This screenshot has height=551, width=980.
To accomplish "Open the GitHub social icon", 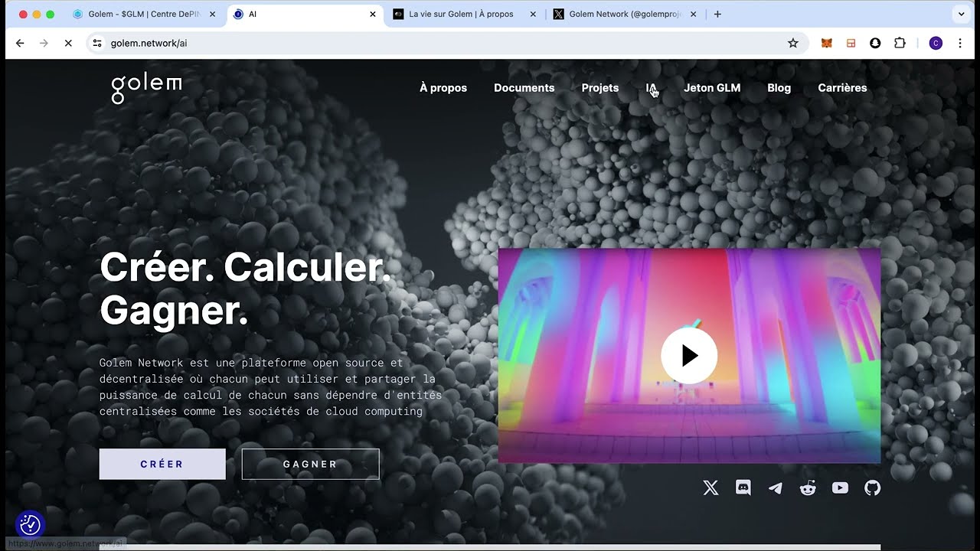I will (x=872, y=487).
